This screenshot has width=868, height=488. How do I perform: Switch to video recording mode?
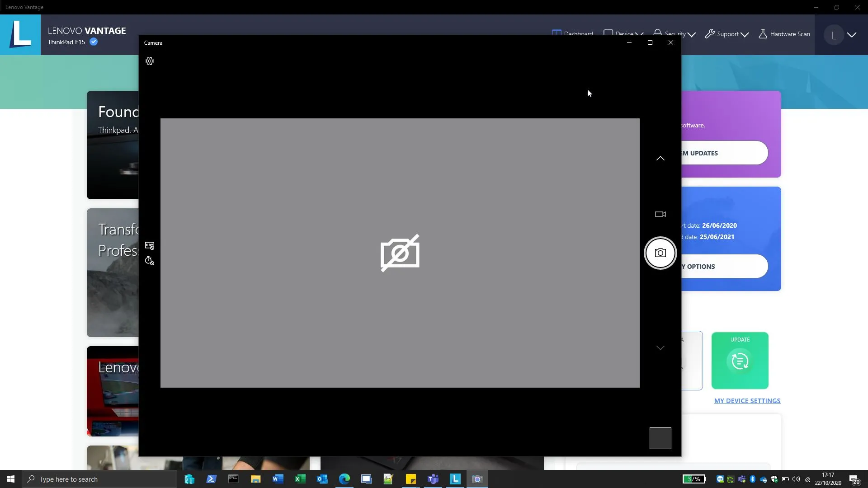[x=660, y=214]
